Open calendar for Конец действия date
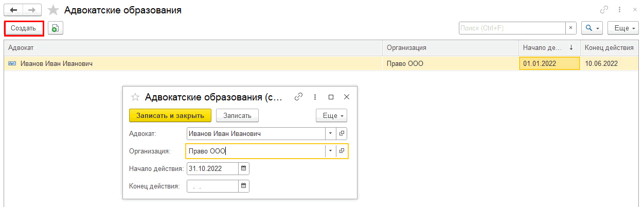This screenshot has width=644, height=207. coord(244,186)
